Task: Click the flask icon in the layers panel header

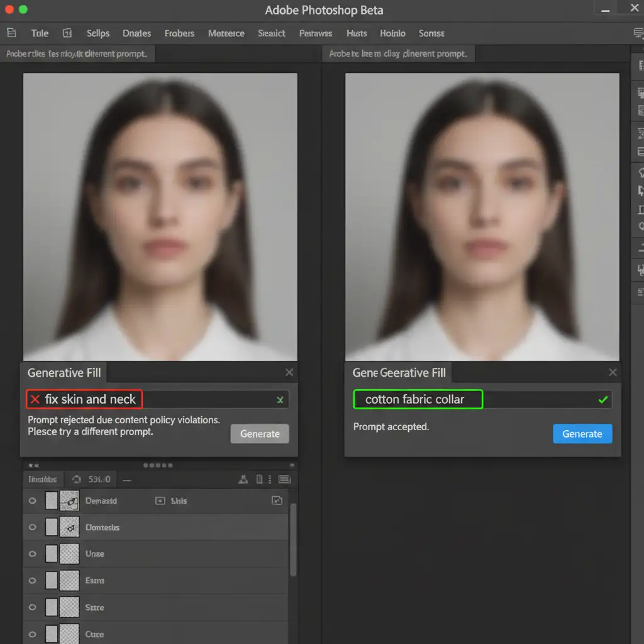Action: tap(243, 479)
